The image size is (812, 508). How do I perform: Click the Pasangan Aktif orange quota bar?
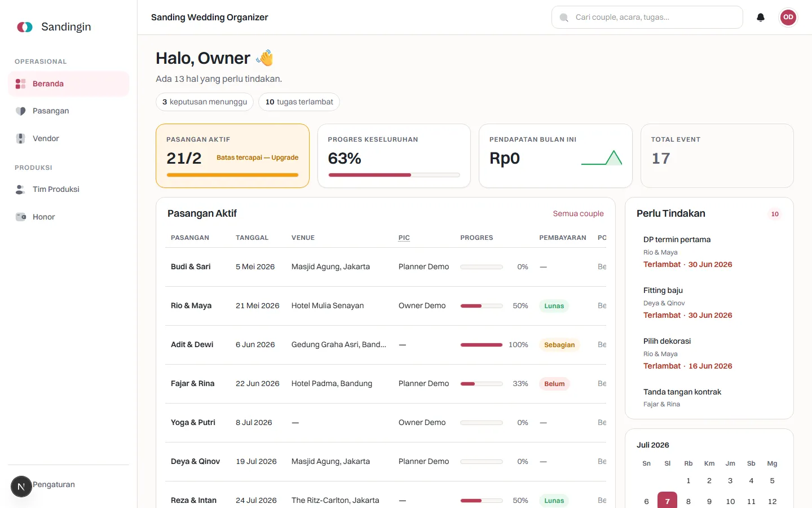[232, 175]
